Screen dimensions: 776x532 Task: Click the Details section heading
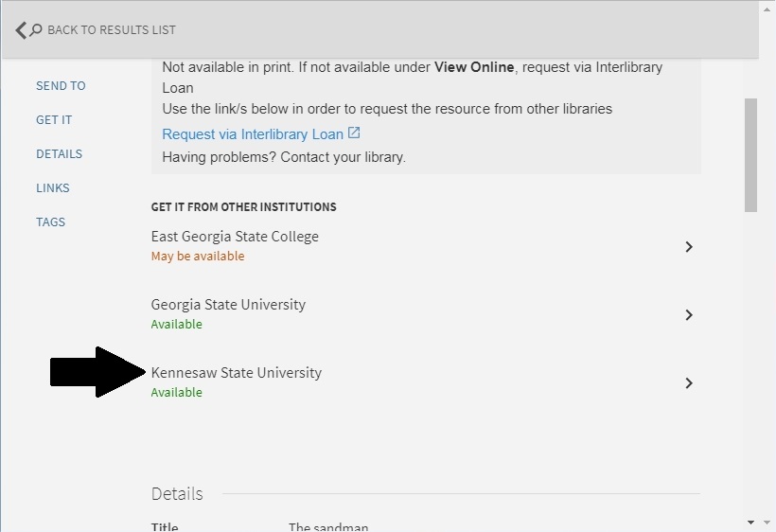(177, 494)
